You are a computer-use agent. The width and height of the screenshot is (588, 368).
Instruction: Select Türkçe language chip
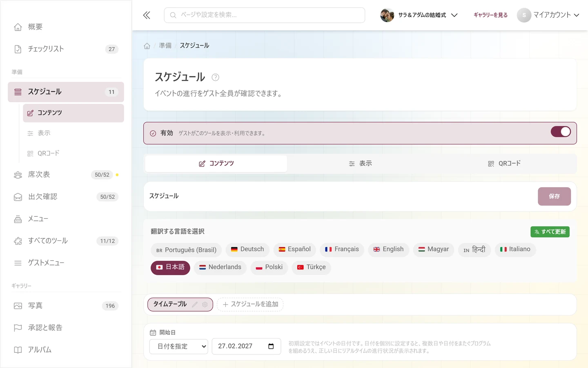(x=311, y=267)
